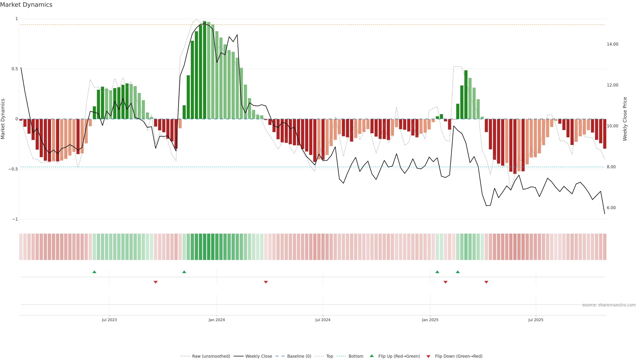Click the Weekly Close Price axis title
Screen dimensions: 644x362
[625, 119]
